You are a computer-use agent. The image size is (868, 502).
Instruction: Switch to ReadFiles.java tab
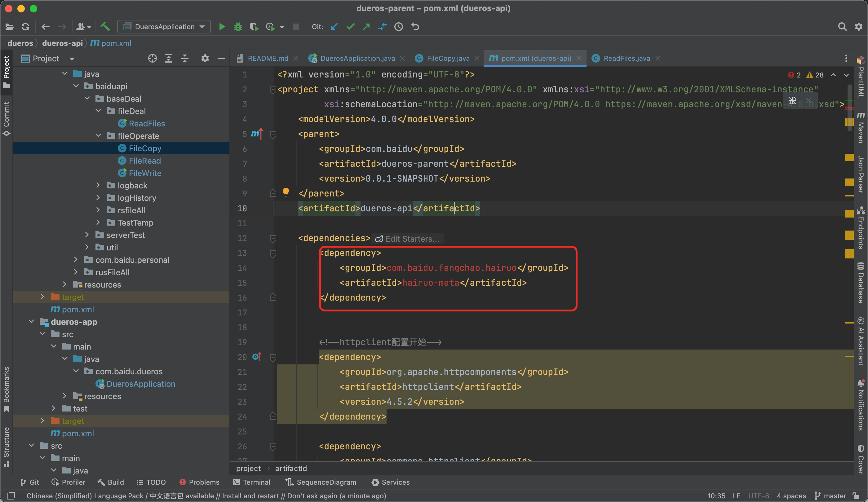click(x=626, y=58)
